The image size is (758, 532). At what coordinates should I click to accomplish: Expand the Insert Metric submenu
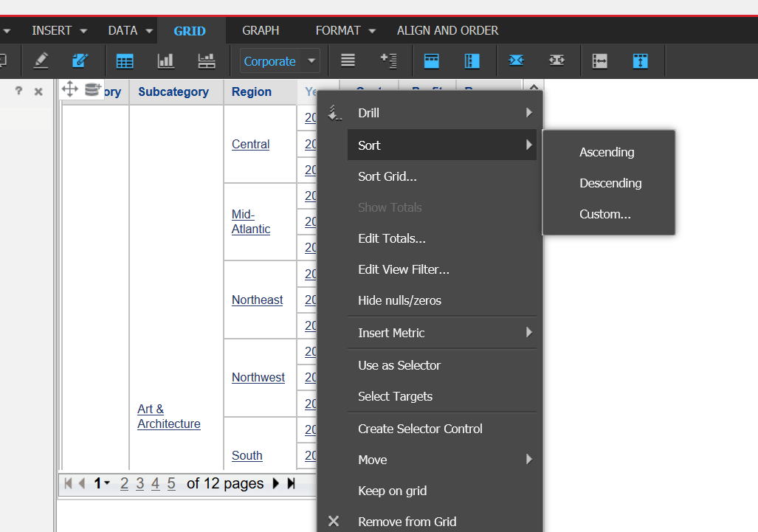pyautogui.click(x=442, y=333)
